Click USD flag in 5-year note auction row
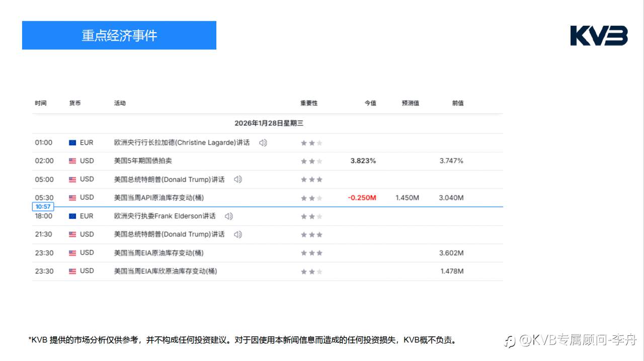The height and width of the screenshot is (361, 644). click(x=72, y=161)
